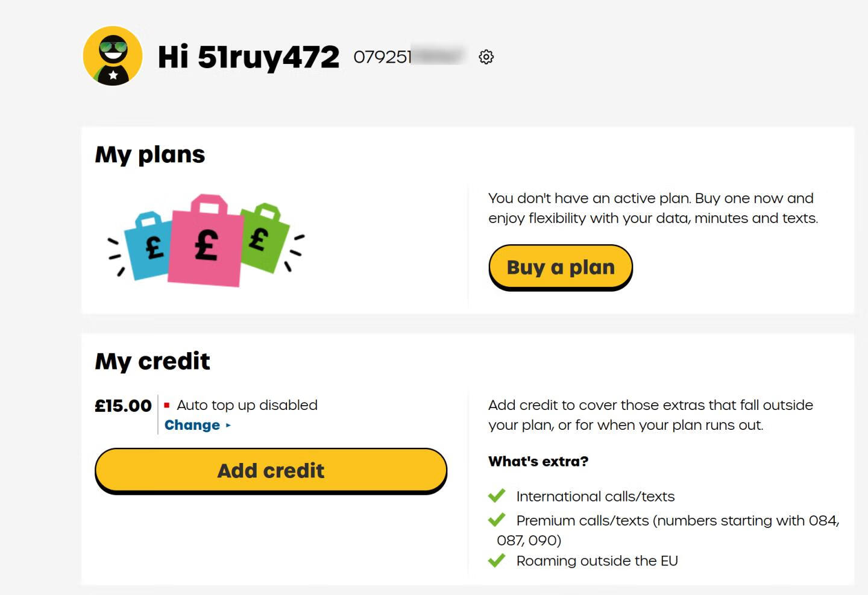
Task: Click the What's extra? heading
Action: (538, 461)
